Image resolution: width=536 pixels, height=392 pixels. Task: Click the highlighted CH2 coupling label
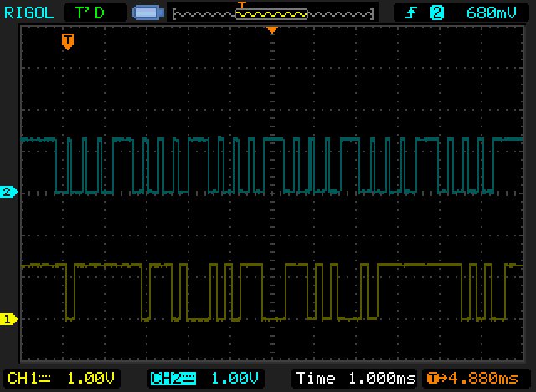pyautogui.click(x=173, y=379)
